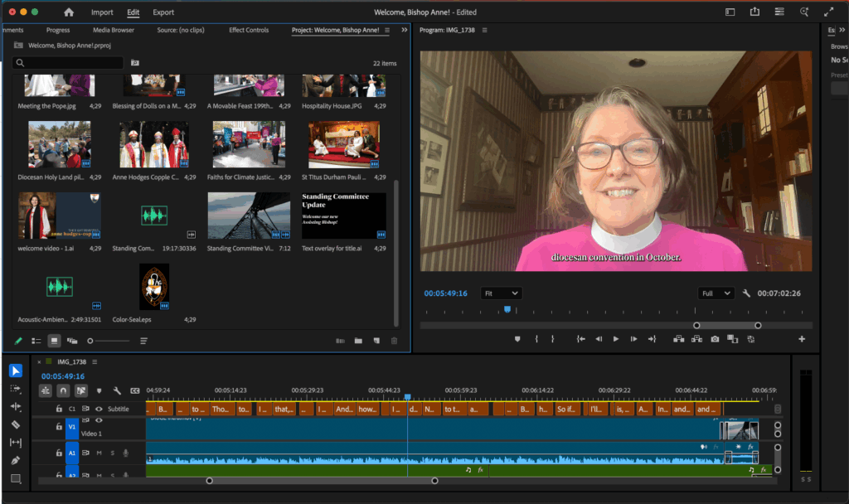Open Source (no clips) monitor tab
The height and width of the screenshot is (504, 849).
tap(180, 31)
